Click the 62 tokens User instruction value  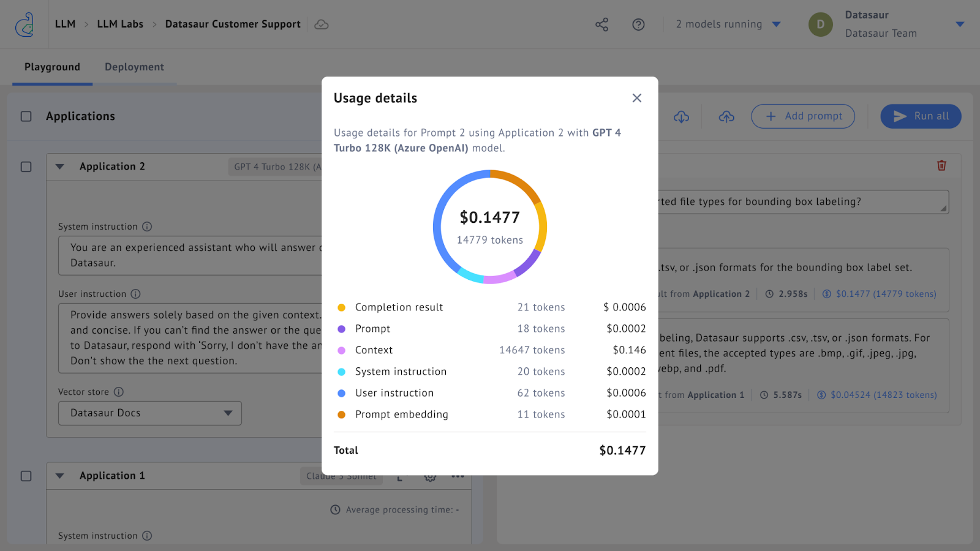click(541, 393)
